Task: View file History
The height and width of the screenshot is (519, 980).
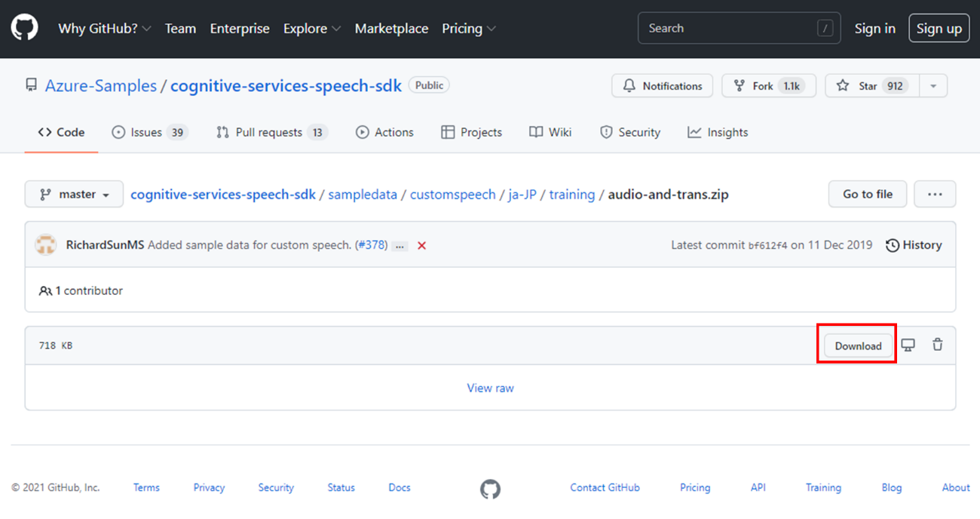Action: tap(914, 245)
